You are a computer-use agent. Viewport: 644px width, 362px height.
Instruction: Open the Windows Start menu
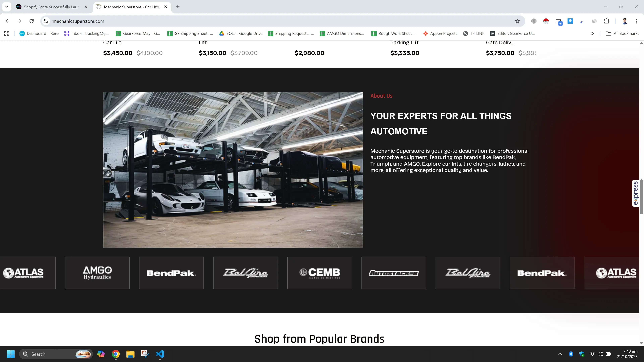[x=11, y=354]
